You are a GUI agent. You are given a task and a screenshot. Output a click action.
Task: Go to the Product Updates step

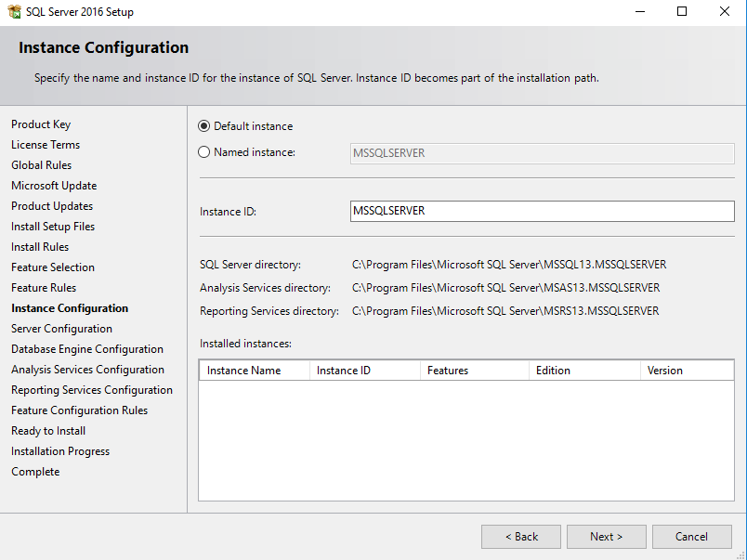click(x=52, y=206)
